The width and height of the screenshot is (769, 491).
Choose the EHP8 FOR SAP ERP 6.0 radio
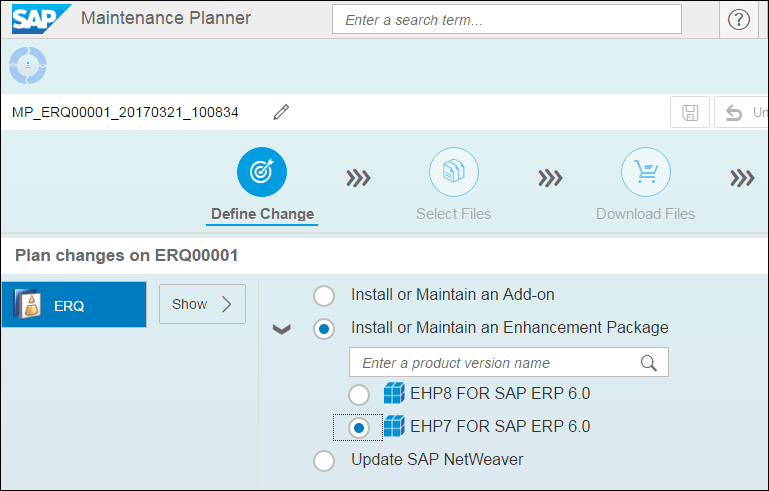(x=359, y=395)
